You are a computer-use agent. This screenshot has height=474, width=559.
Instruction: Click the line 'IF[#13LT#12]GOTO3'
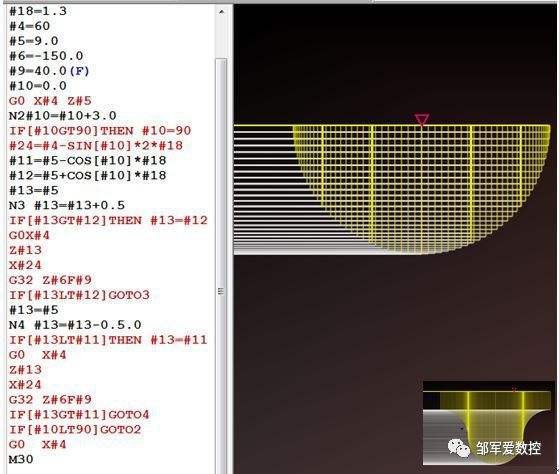click(79, 295)
